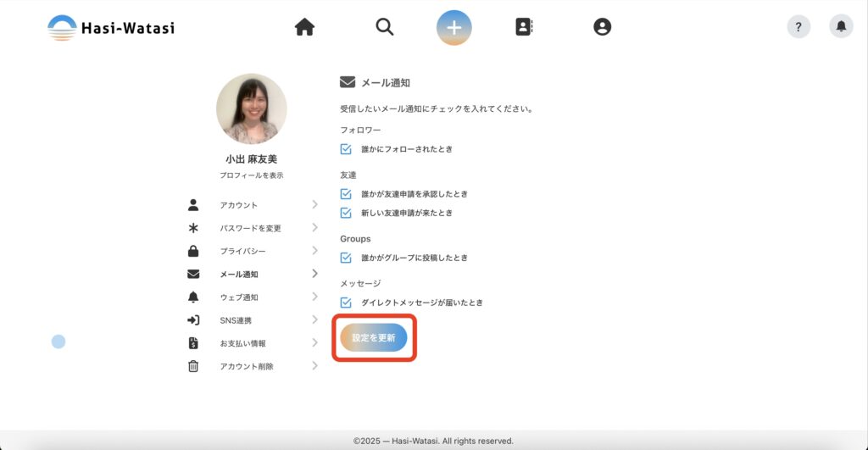Expand the ウェブ通知 row chevron
Screen dimensions: 868x450
(x=314, y=297)
